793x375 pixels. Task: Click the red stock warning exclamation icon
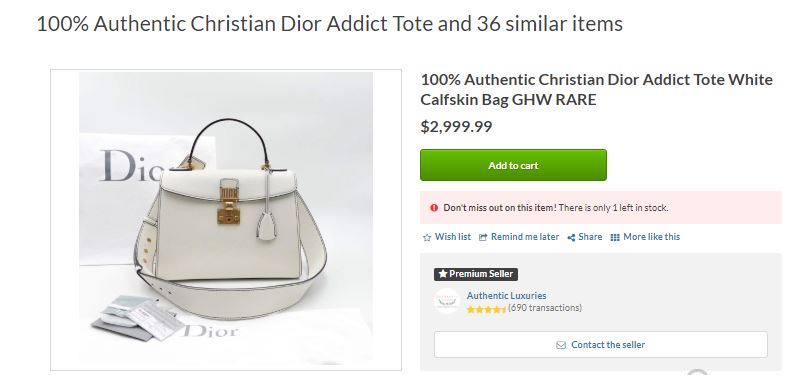[x=434, y=207]
